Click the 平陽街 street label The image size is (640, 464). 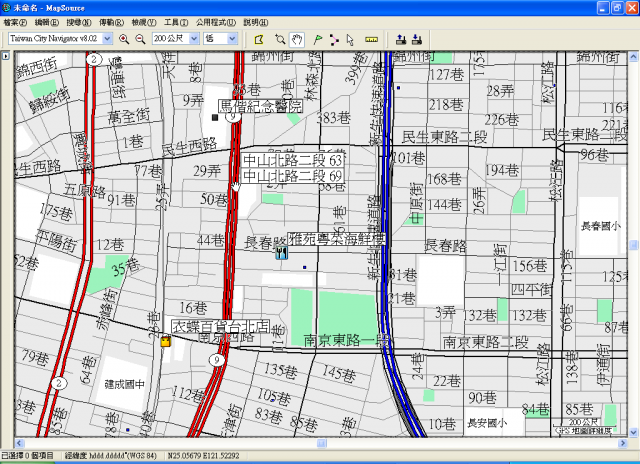(56, 240)
